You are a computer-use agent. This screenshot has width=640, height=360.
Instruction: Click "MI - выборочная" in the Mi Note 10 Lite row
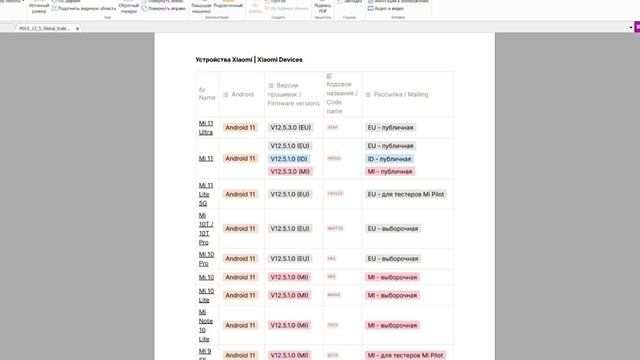[392, 325]
